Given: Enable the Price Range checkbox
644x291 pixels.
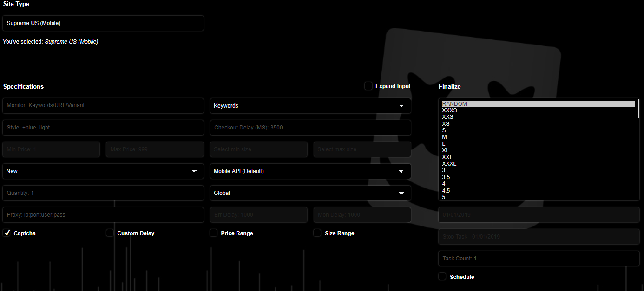Looking at the screenshot, I should pos(214,233).
